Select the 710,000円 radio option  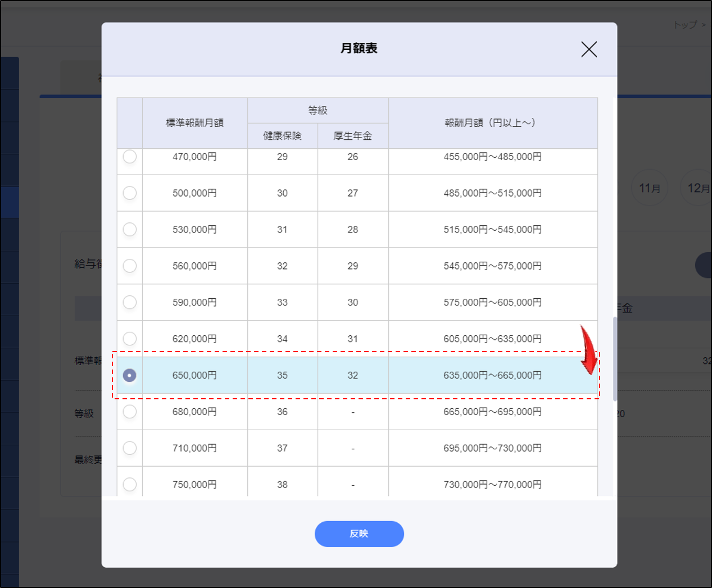pos(130,448)
